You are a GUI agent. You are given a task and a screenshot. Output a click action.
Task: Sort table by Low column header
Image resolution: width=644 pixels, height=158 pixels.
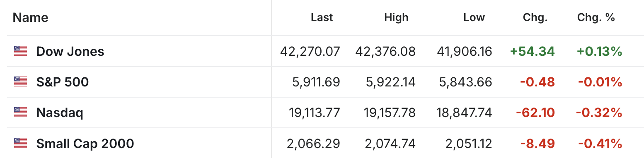point(474,17)
